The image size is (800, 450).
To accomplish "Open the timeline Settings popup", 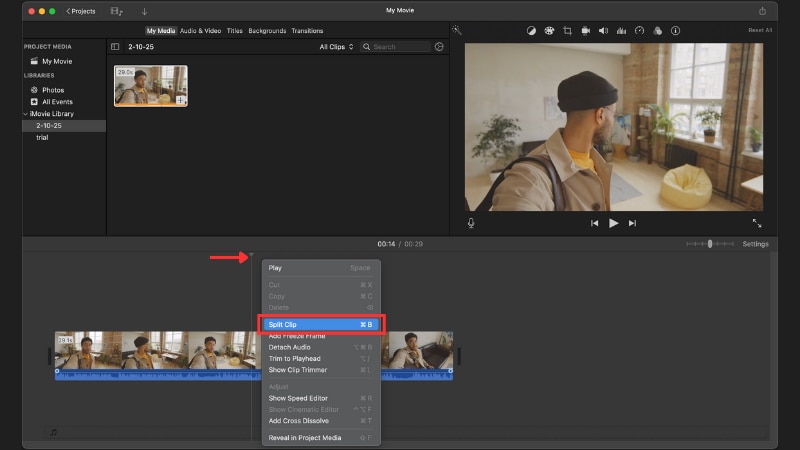I will click(755, 244).
